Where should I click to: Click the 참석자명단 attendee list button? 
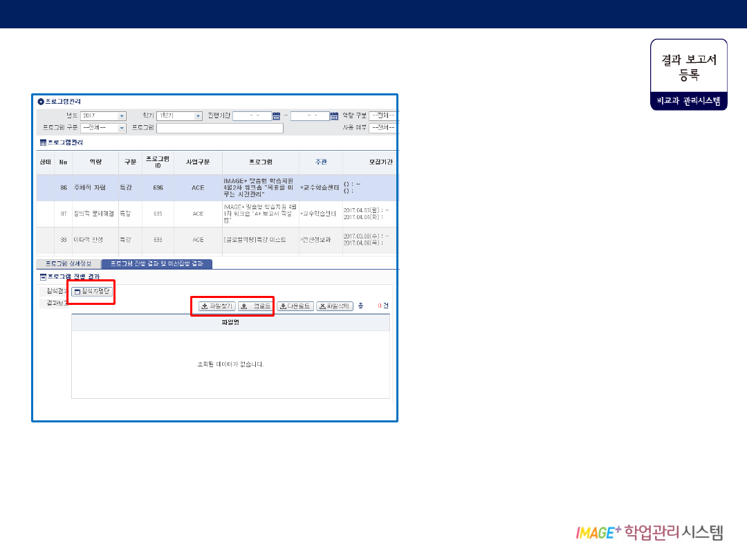click(91, 292)
